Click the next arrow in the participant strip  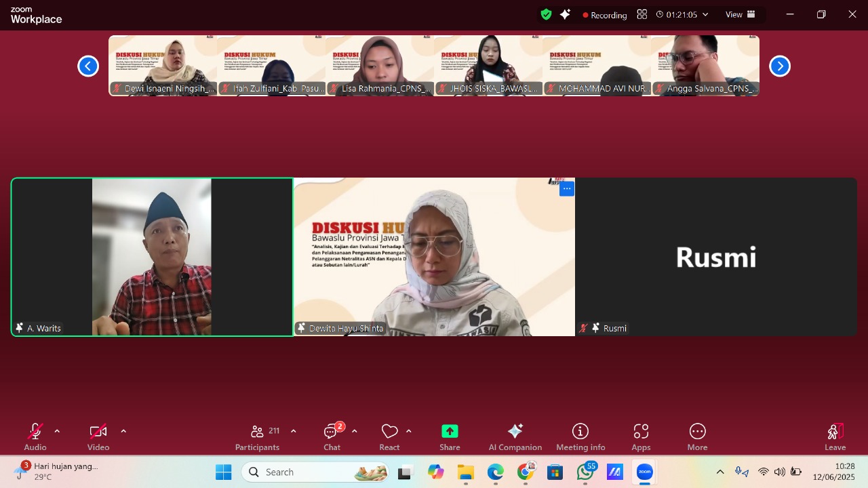779,66
